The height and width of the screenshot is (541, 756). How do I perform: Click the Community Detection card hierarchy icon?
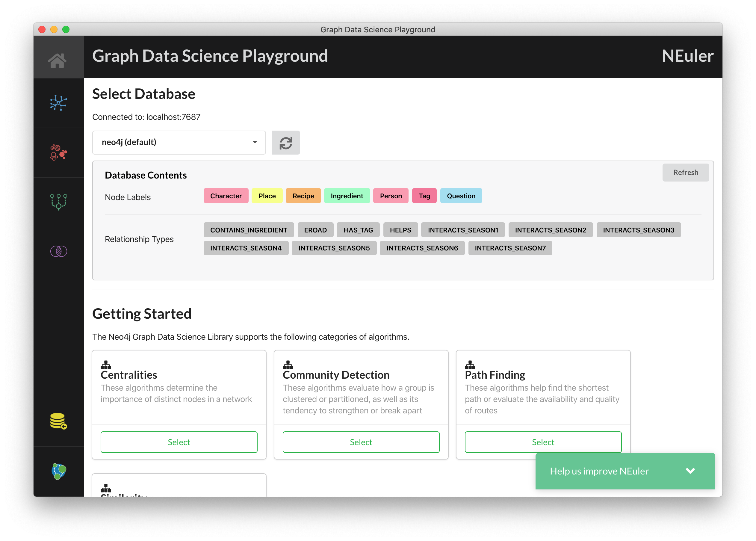pyautogui.click(x=288, y=365)
